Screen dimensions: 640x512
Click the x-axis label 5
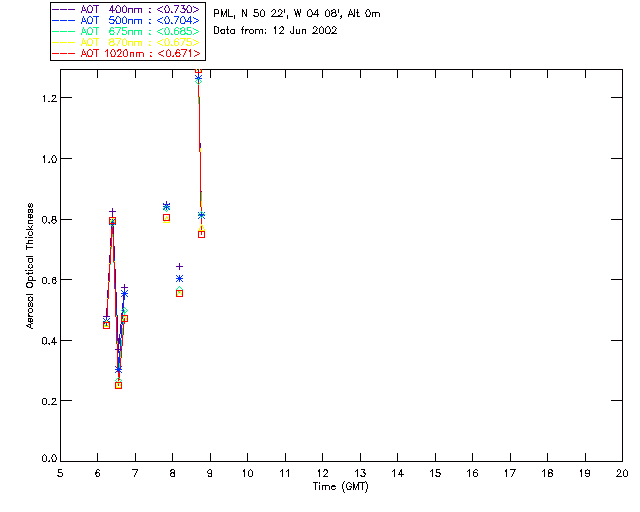pos(60,473)
